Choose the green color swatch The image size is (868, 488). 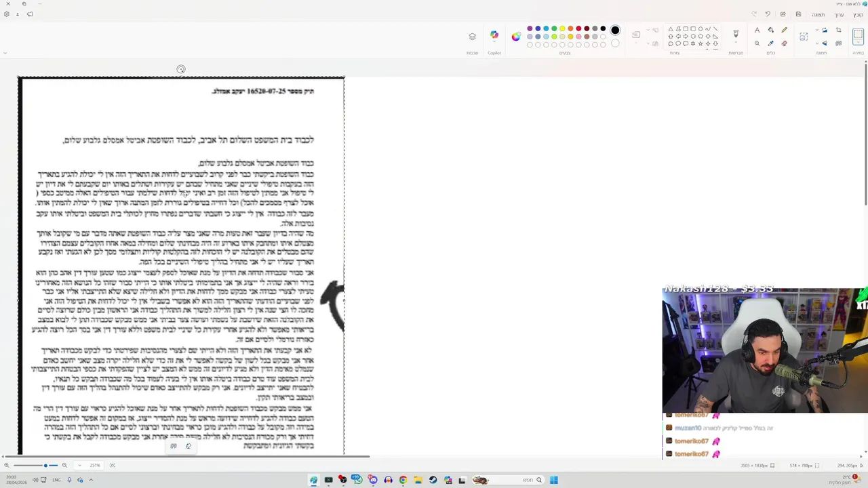click(x=554, y=28)
